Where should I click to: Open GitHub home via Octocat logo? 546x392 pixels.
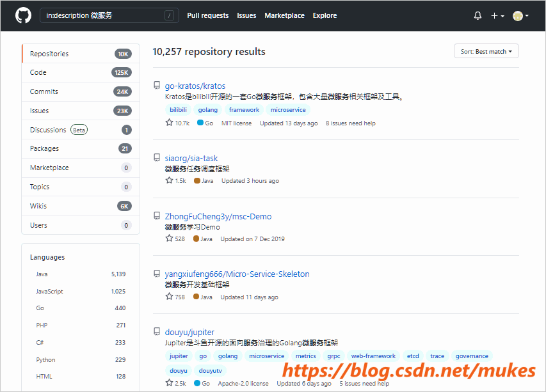tap(23, 15)
